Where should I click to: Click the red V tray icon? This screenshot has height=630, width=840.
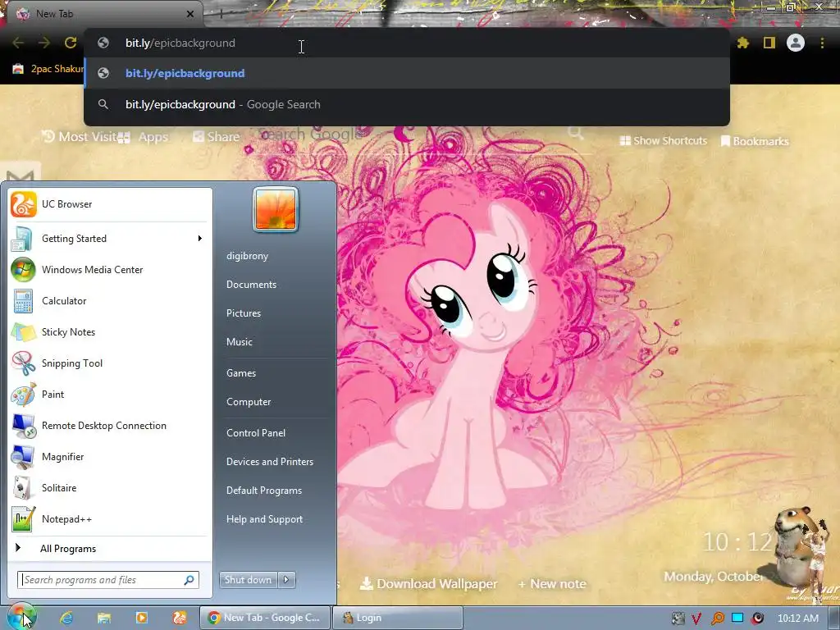pyautogui.click(x=696, y=619)
